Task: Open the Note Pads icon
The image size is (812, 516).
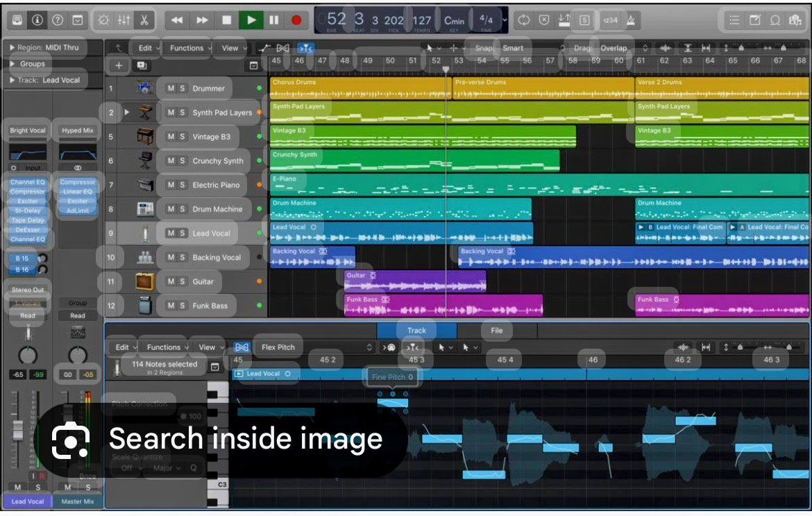Action: coord(755,20)
